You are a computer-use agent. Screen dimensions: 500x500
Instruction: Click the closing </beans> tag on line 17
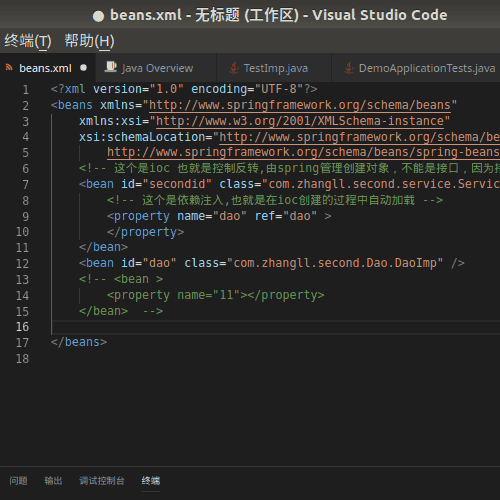click(x=79, y=342)
